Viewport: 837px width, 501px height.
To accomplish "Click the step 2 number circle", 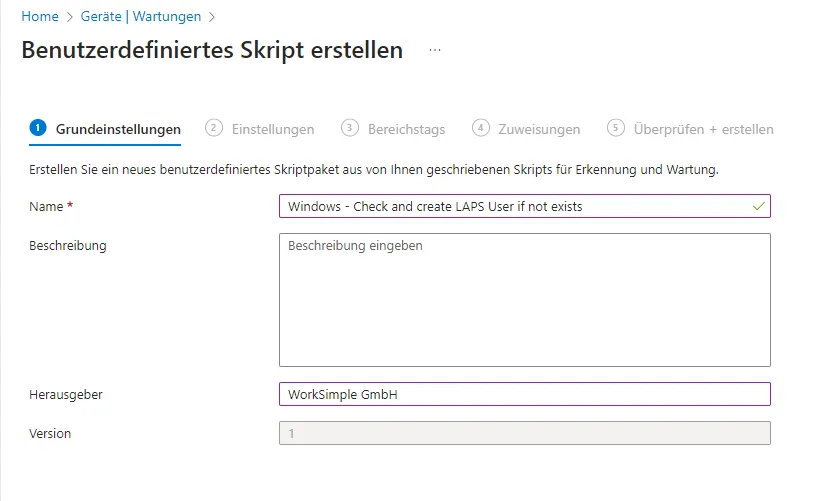I will tap(213, 128).
